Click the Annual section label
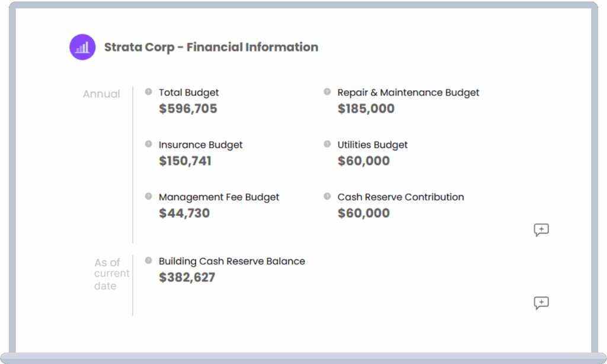 click(x=101, y=94)
